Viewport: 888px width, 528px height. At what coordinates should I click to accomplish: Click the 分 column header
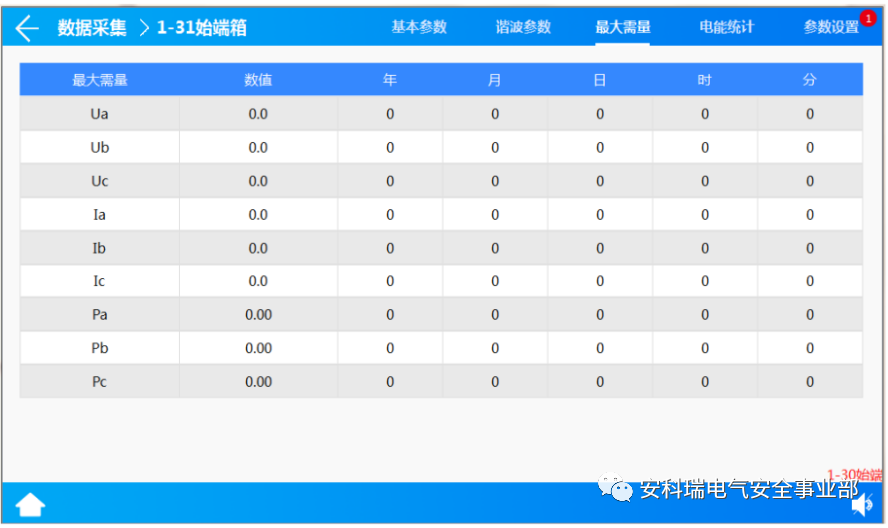point(810,80)
